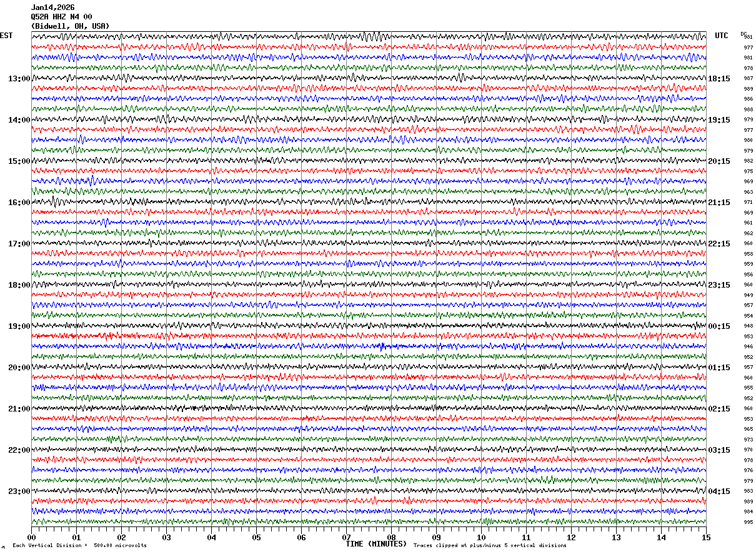756x554 pixels.
Task: Click the 04:15 UTC time label
Action: pyautogui.click(x=719, y=491)
